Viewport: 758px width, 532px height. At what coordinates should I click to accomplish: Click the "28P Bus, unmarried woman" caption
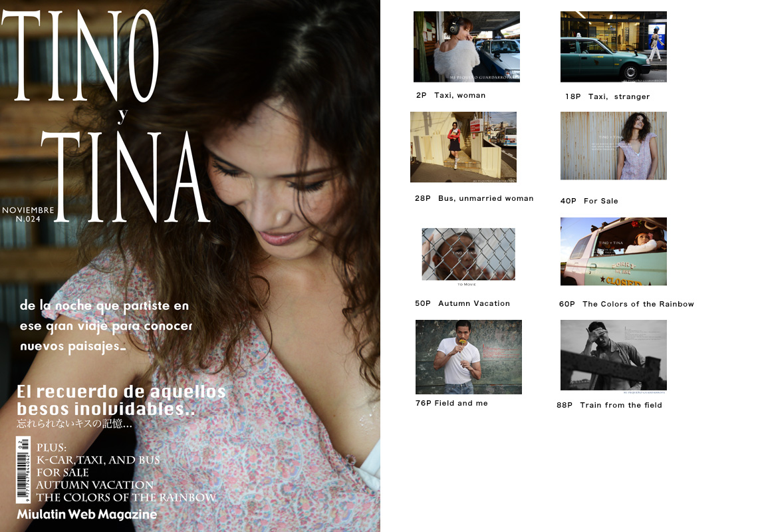point(474,198)
